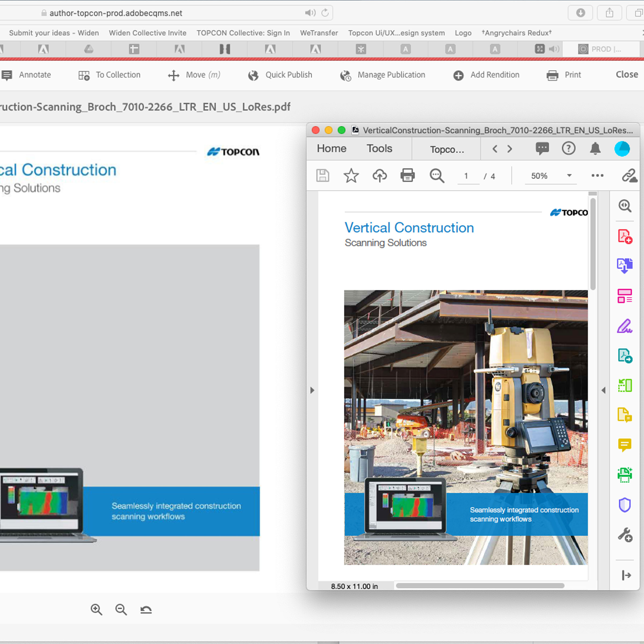Show Acrobat notifications bell
Viewport: 644px width, 644px height.
pyautogui.click(x=595, y=148)
